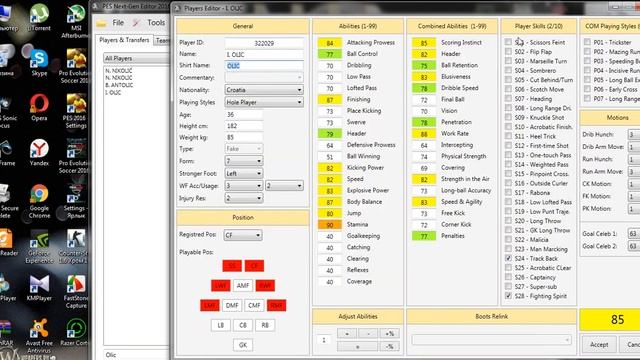This screenshot has height=360, width=640.
Task: Open the Commentary dropdown
Action: [264, 78]
